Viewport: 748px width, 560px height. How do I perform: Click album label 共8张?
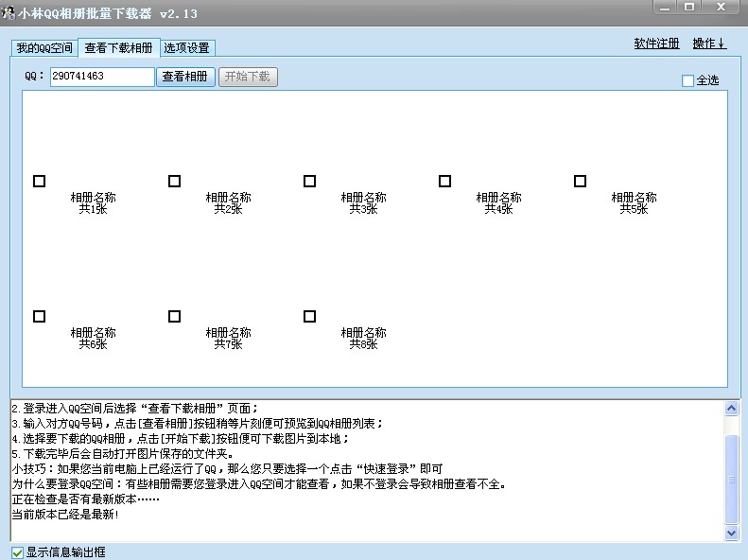point(363,344)
